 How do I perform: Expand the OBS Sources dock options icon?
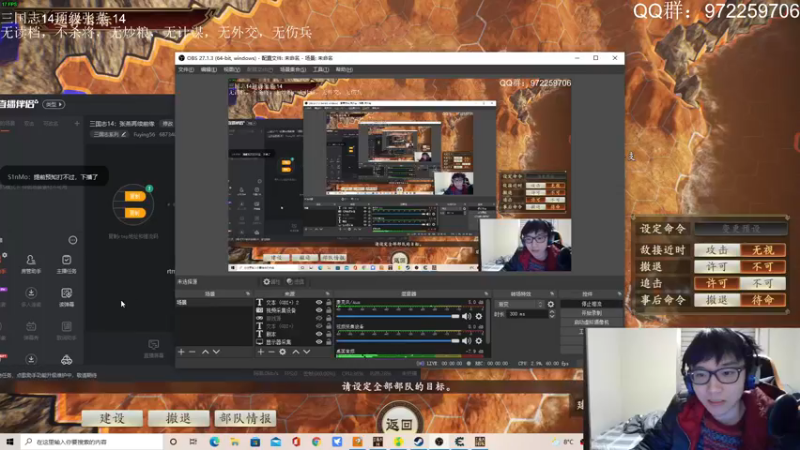(x=328, y=294)
